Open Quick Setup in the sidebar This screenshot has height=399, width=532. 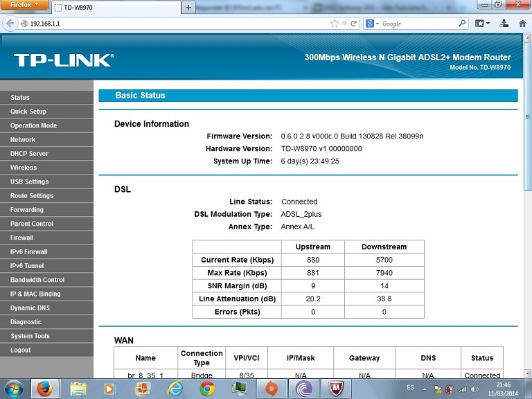pos(46,112)
